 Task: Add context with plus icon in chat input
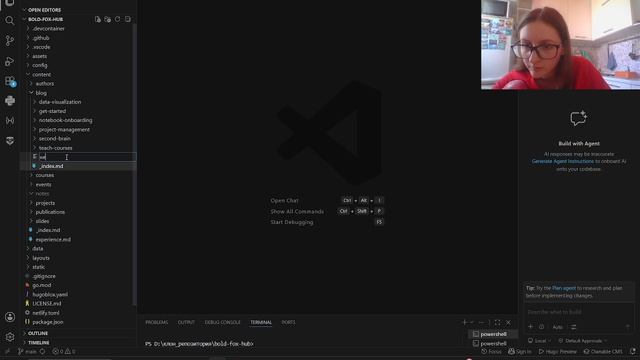531,327
